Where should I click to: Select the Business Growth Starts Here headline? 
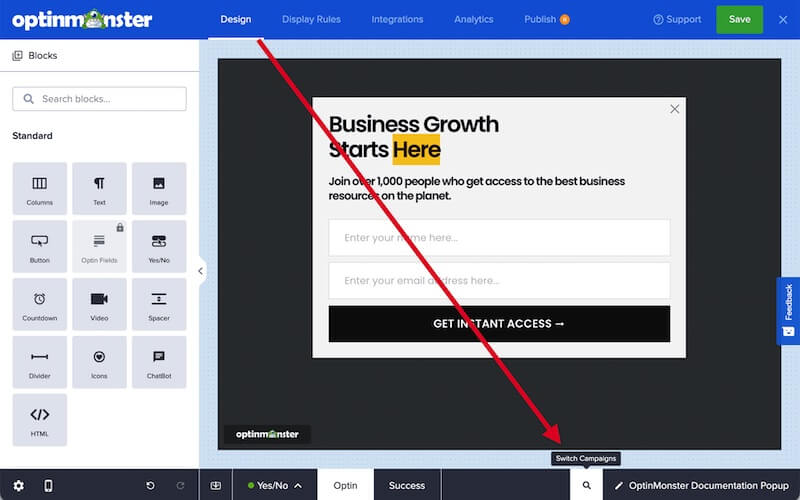tap(414, 137)
